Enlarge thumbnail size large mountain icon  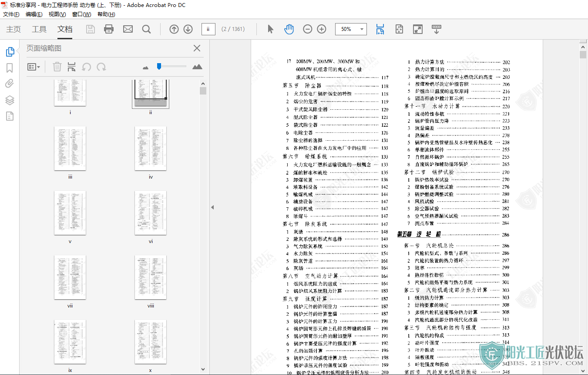point(197,67)
